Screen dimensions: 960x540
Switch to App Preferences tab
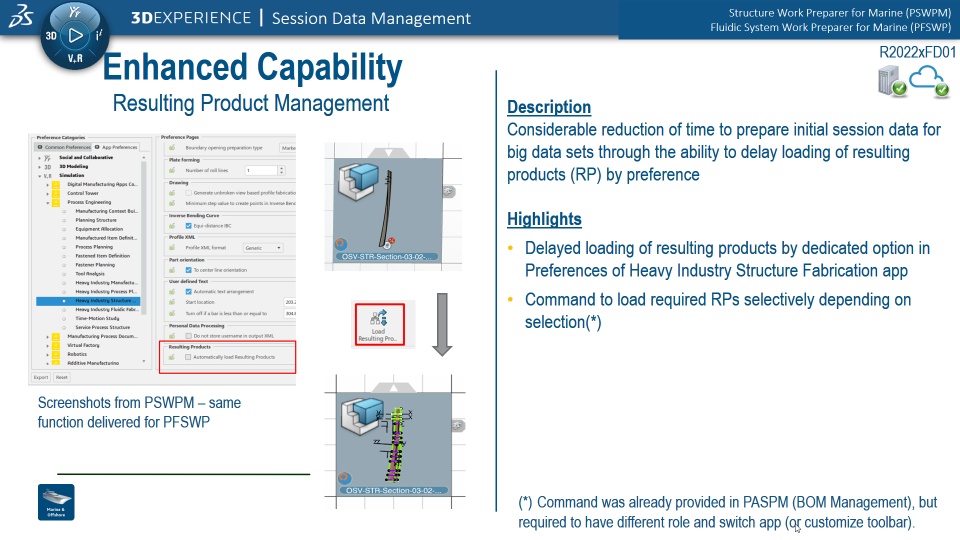click(116, 147)
